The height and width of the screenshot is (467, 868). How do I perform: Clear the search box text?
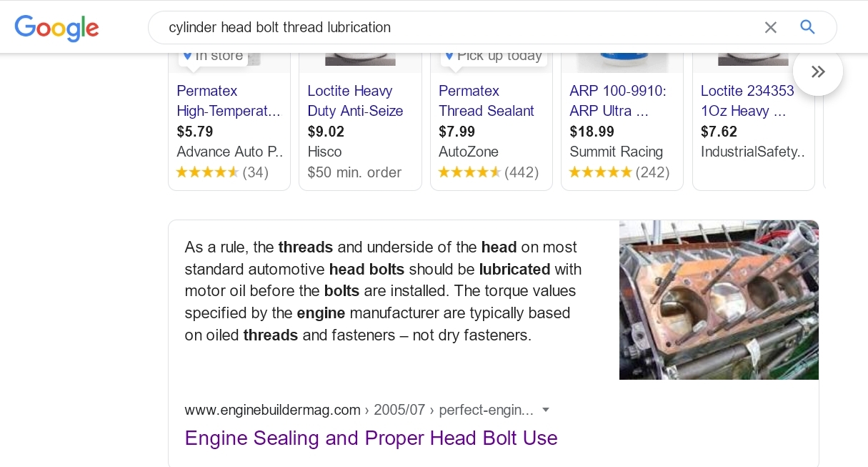click(770, 28)
